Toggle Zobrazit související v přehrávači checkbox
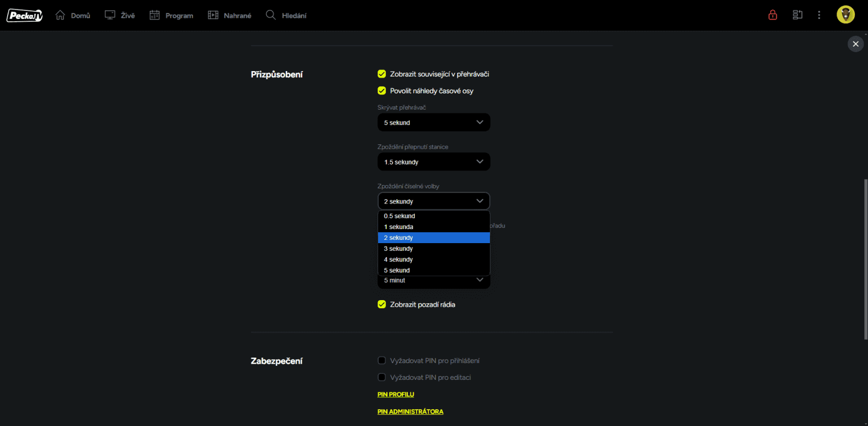 point(382,74)
